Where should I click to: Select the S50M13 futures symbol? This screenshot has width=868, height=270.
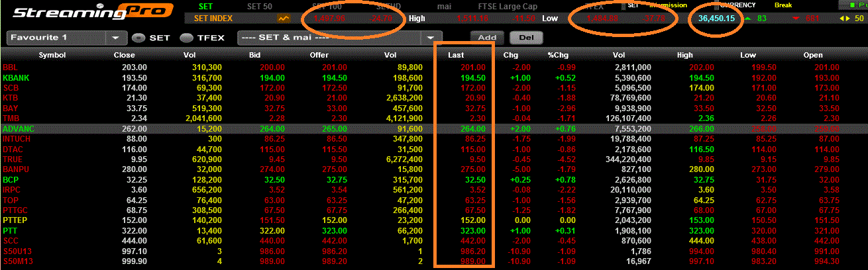(x=17, y=262)
